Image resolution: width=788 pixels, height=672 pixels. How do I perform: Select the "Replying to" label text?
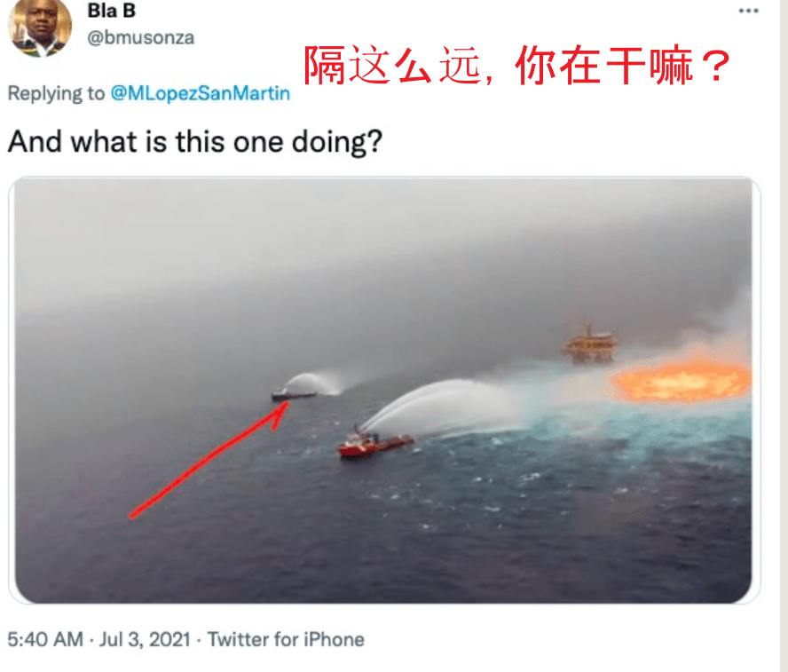(x=56, y=94)
